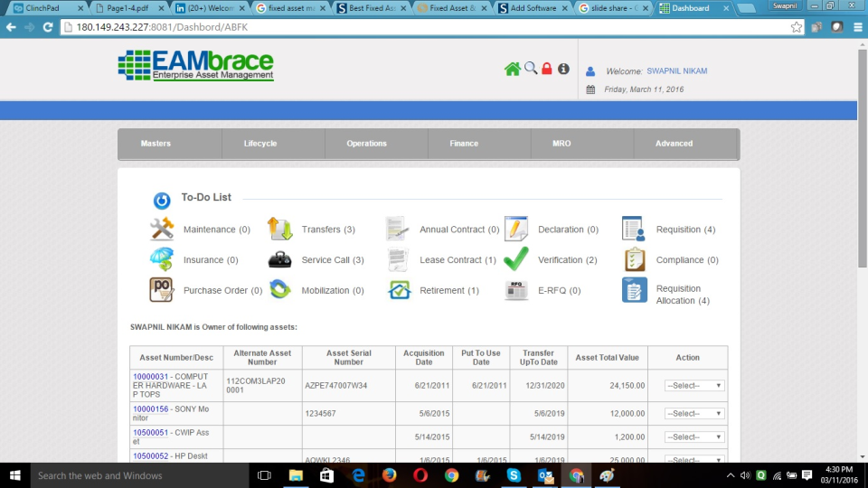Open the Transfers (3) to-do link
This screenshot has height=488, width=868.
point(328,229)
